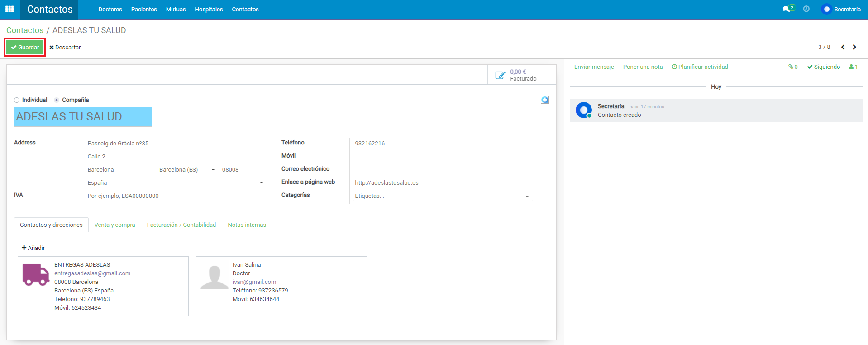Click Contactos breadcrumb link

pos(25,30)
